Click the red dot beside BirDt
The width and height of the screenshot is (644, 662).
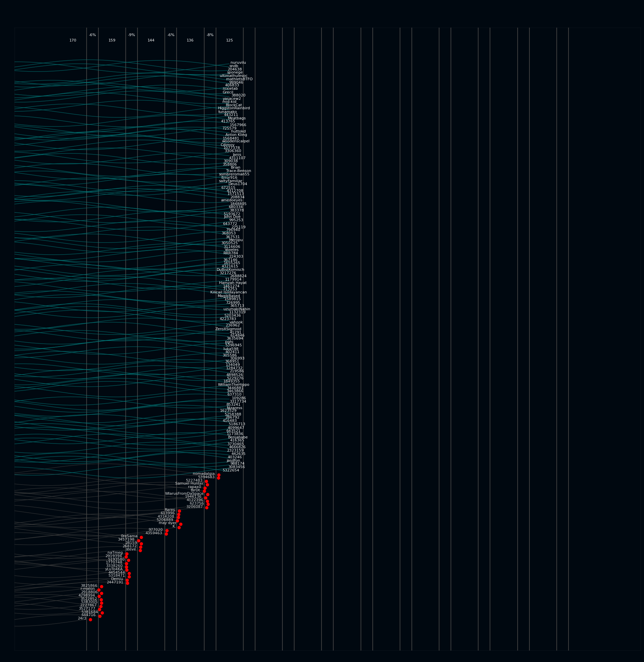(x=204, y=491)
